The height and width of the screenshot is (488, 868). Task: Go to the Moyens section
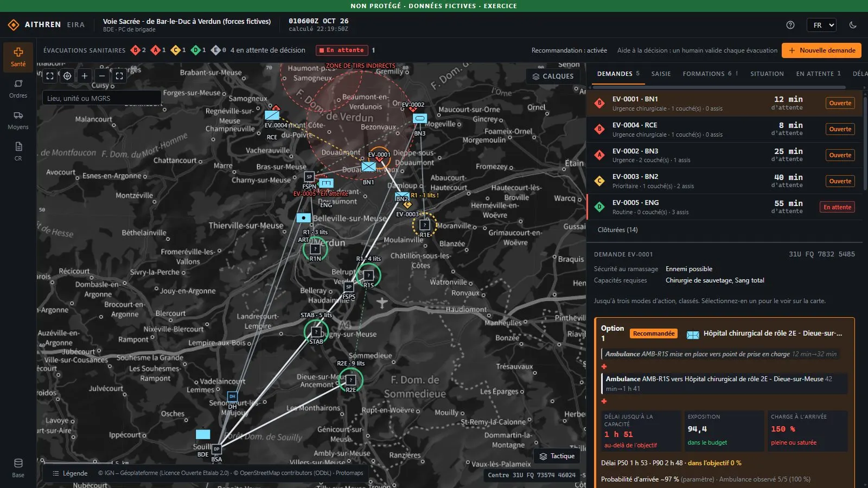coord(18,120)
